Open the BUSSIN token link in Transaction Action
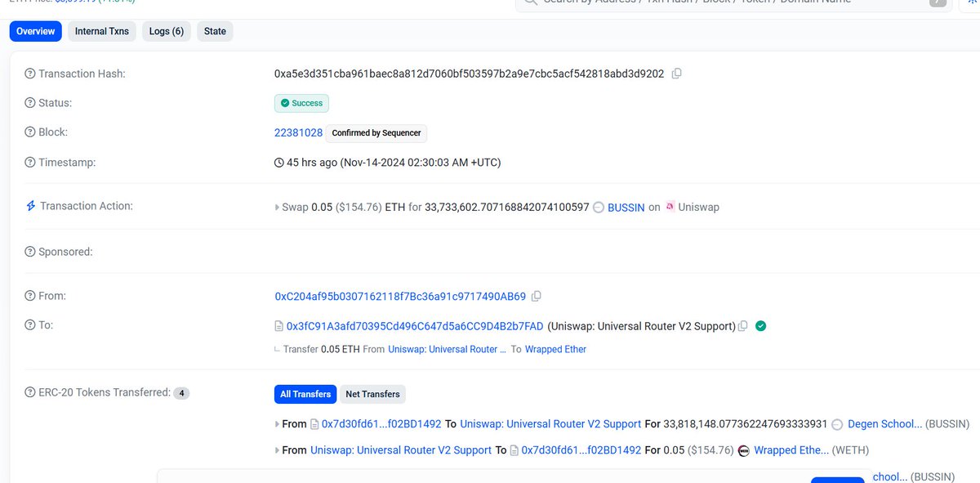 pos(626,208)
